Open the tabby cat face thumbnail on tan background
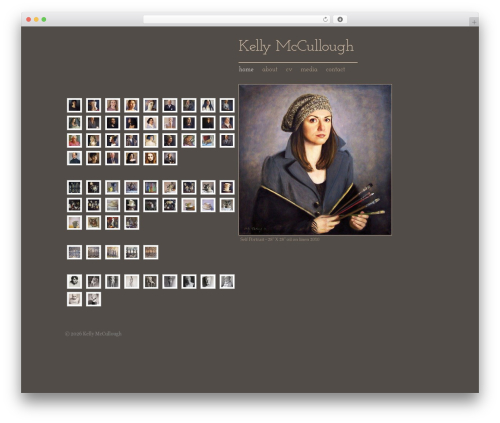 click(x=93, y=223)
